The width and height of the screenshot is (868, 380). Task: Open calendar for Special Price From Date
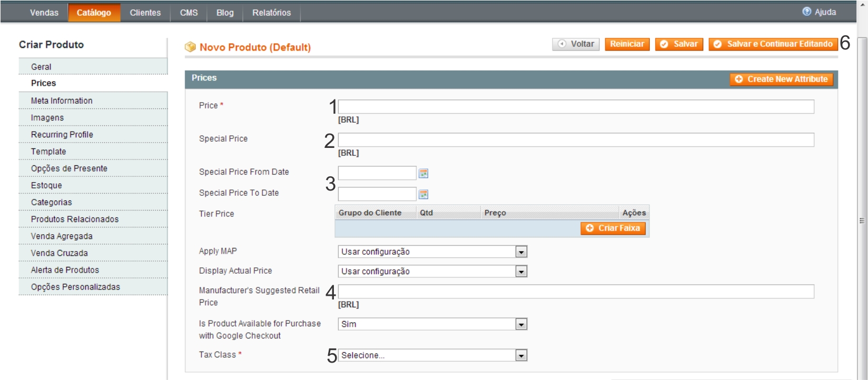click(x=423, y=173)
